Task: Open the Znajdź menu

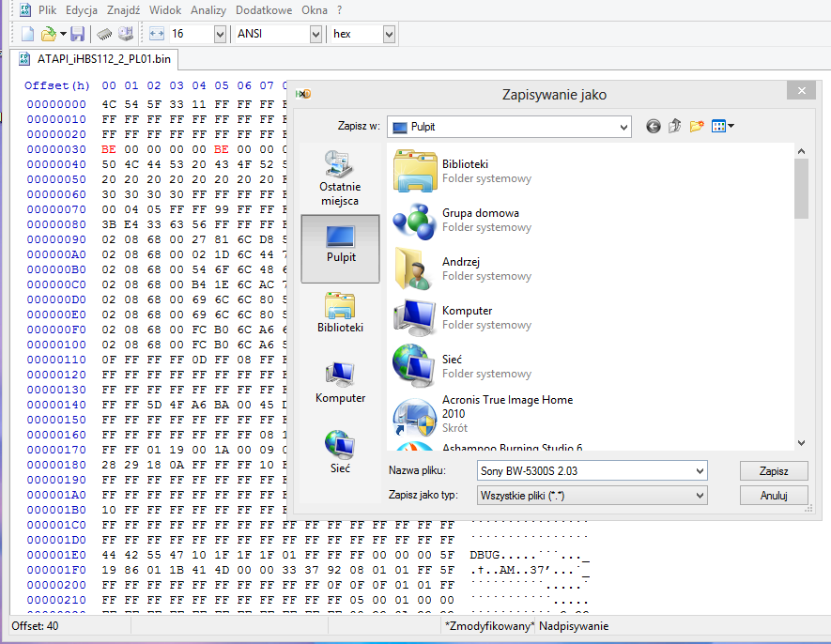Action: (x=124, y=10)
